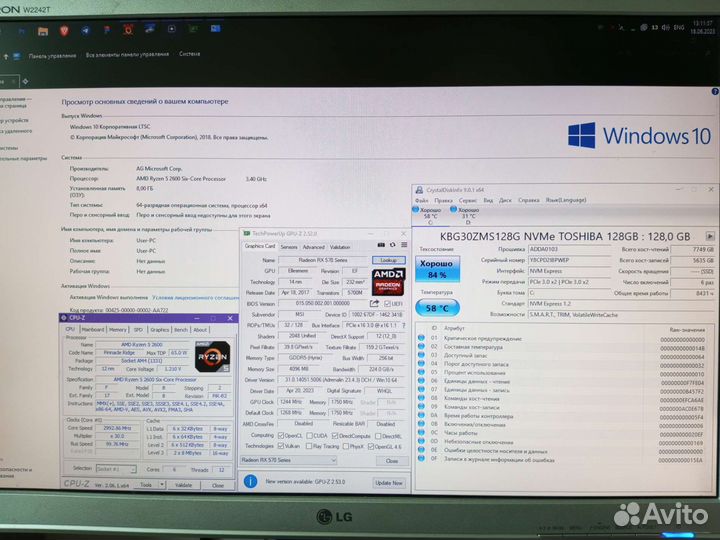720x540 pixels.
Task: Click the red alarm-clock taskbar icon
Action: pos(128,29)
